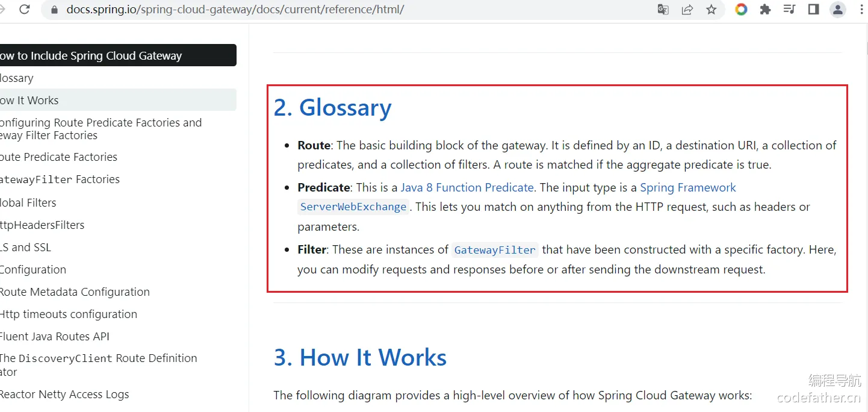Open HttpHeadersFilters sidebar item
868x412 pixels.
pyautogui.click(x=42, y=225)
